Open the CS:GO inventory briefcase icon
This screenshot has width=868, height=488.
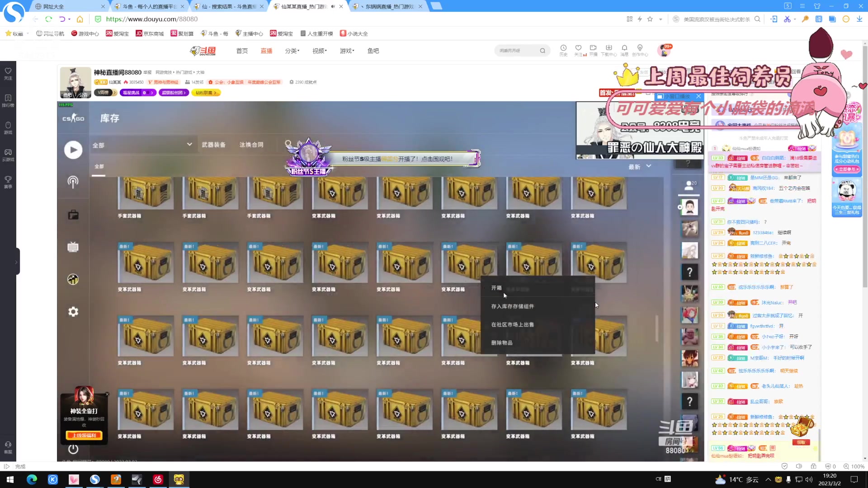tap(73, 215)
